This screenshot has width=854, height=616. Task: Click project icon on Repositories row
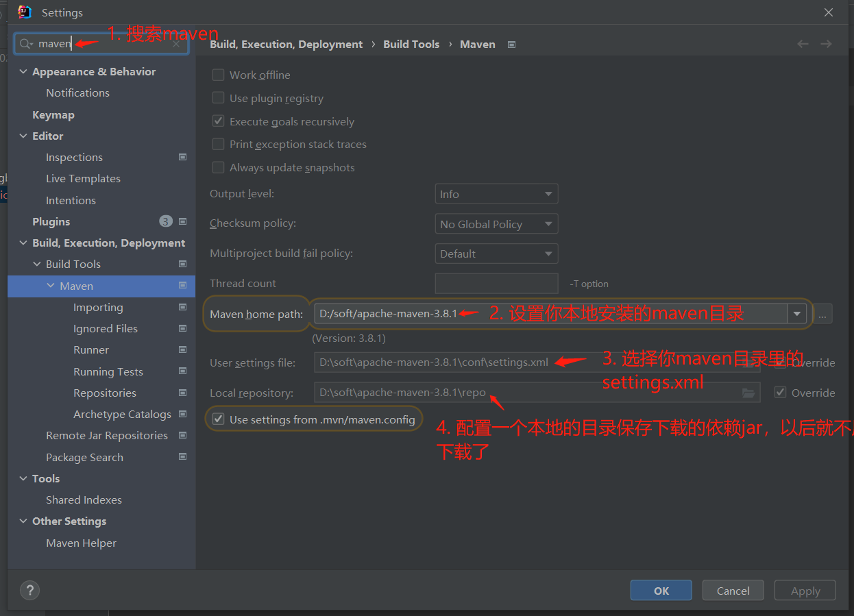point(182,393)
